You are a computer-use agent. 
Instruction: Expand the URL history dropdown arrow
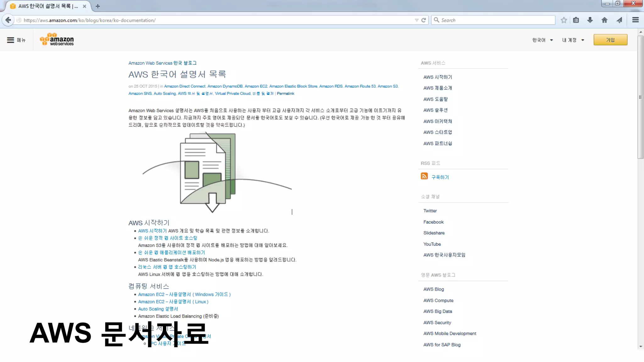click(417, 20)
